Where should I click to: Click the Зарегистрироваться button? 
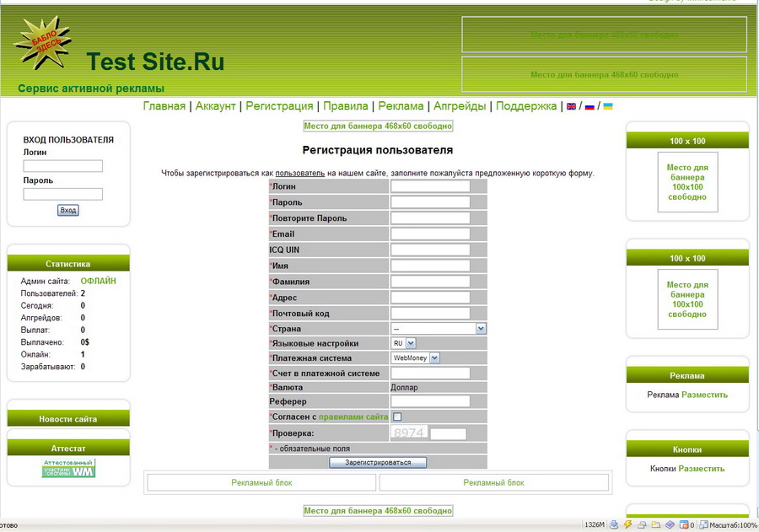click(378, 462)
